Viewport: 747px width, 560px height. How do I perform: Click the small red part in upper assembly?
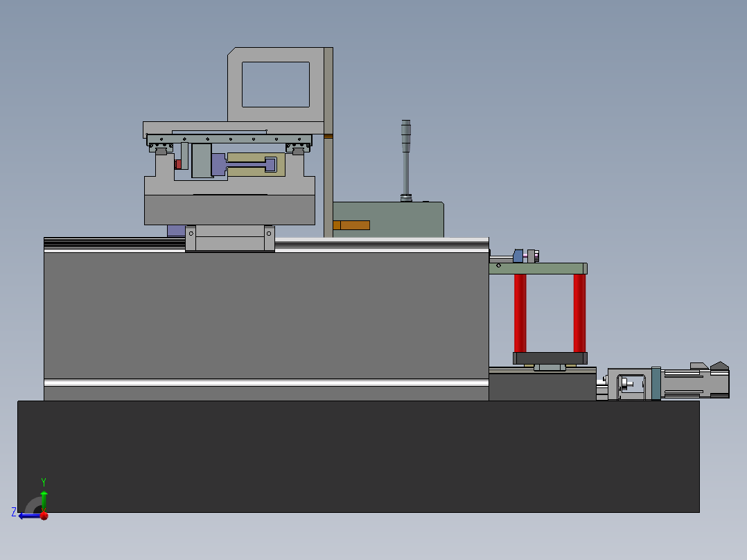177,164
